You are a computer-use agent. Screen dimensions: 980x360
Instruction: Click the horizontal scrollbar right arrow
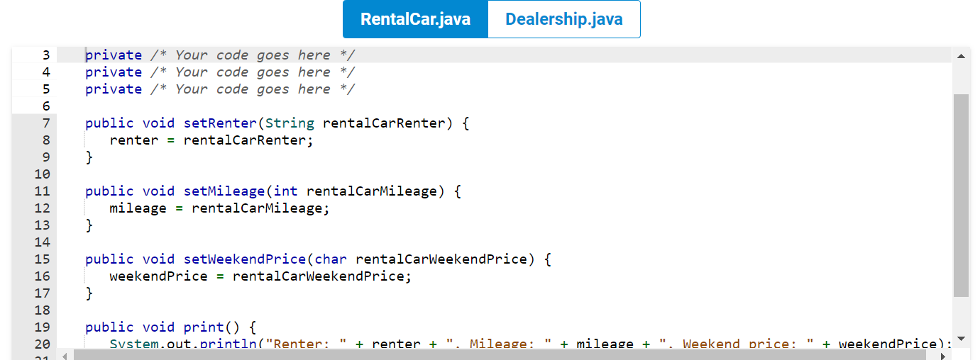click(x=945, y=355)
